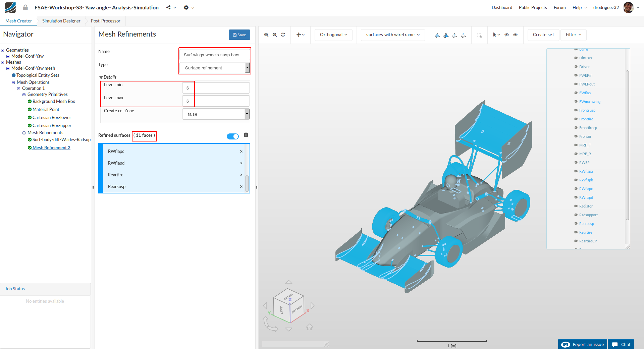Open the Forum link
This screenshot has width=644, height=349.
pyautogui.click(x=559, y=7)
